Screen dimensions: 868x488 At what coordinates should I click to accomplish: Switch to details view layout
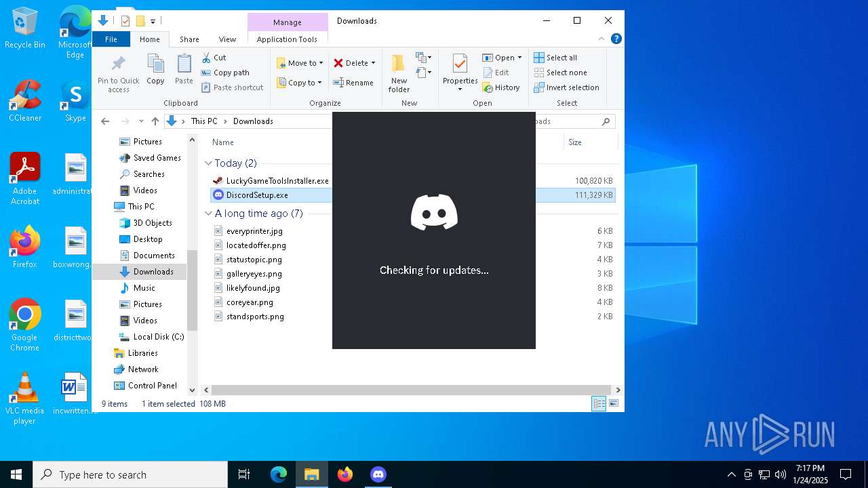(599, 403)
